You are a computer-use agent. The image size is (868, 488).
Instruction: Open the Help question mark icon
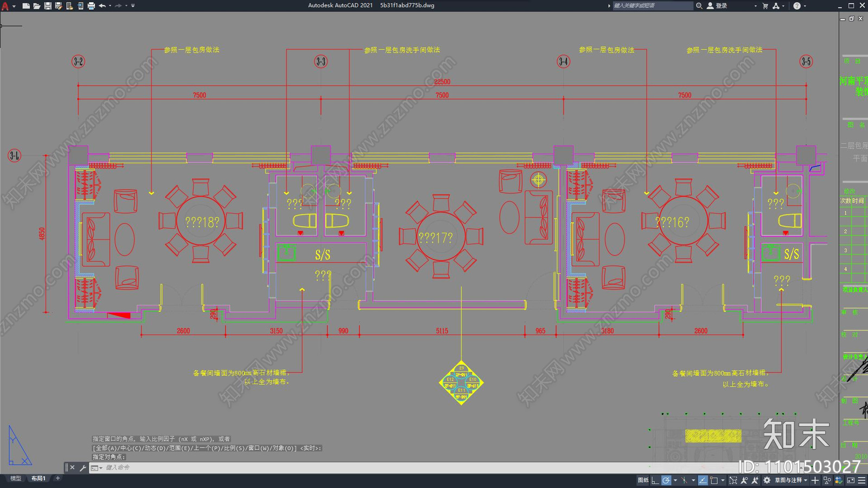click(797, 6)
